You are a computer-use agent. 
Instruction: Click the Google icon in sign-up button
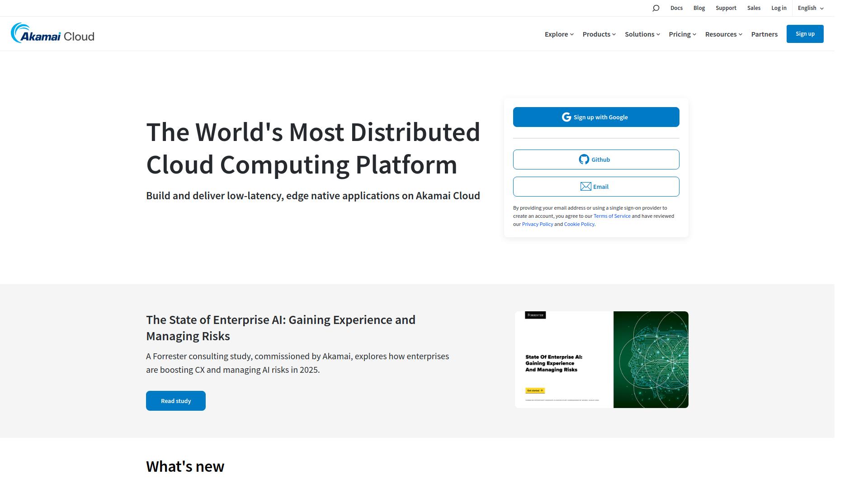click(566, 117)
